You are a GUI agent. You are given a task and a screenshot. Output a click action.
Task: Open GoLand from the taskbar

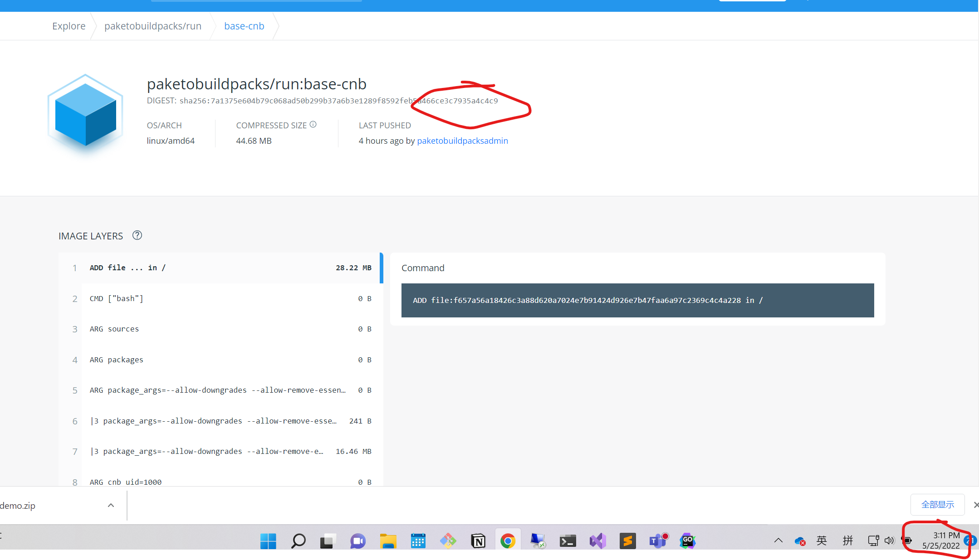click(687, 541)
